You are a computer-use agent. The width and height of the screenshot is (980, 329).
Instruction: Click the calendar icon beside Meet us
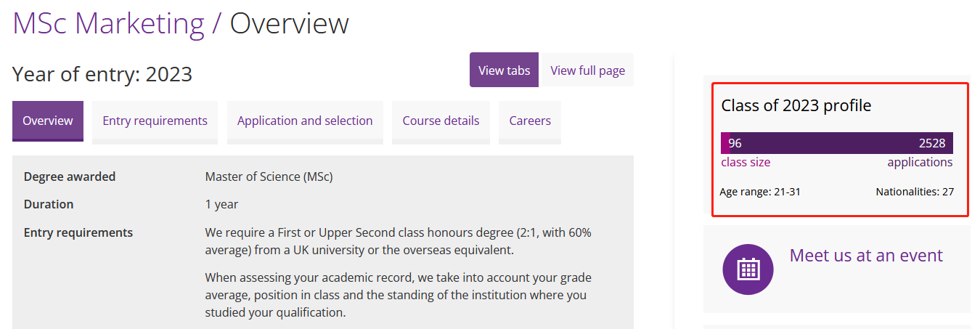pyautogui.click(x=748, y=269)
